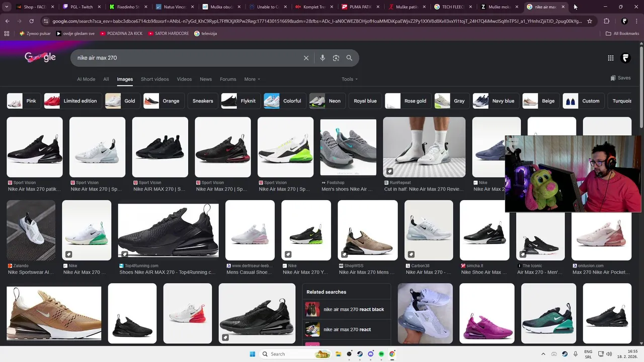Open All Bookmarks folder
This screenshot has width=644, height=362.
coord(622,33)
